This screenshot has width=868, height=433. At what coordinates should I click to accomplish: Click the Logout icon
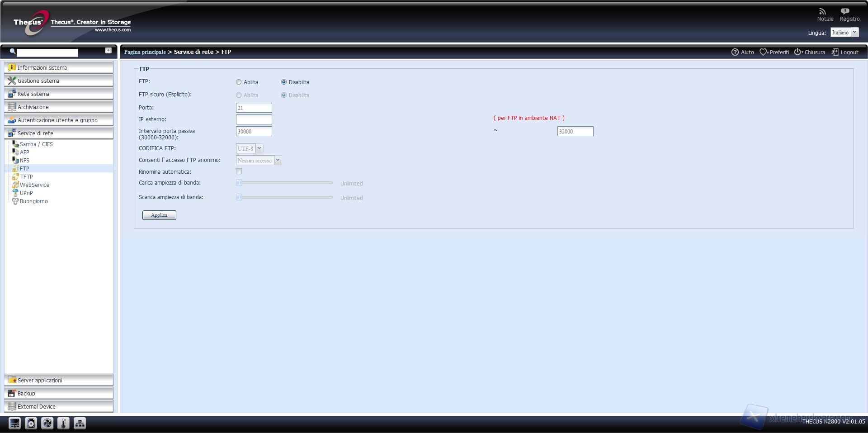[835, 52]
